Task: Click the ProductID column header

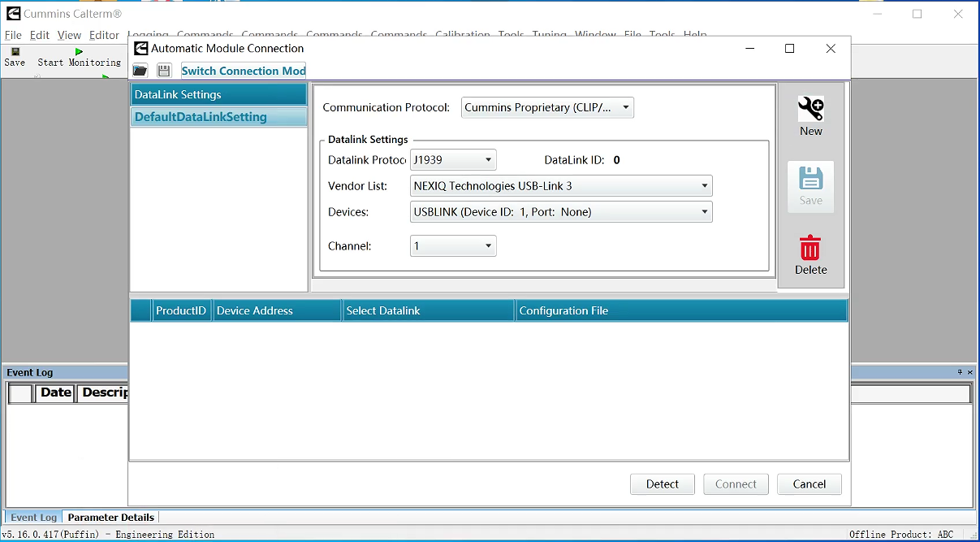Action: [181, 310]
